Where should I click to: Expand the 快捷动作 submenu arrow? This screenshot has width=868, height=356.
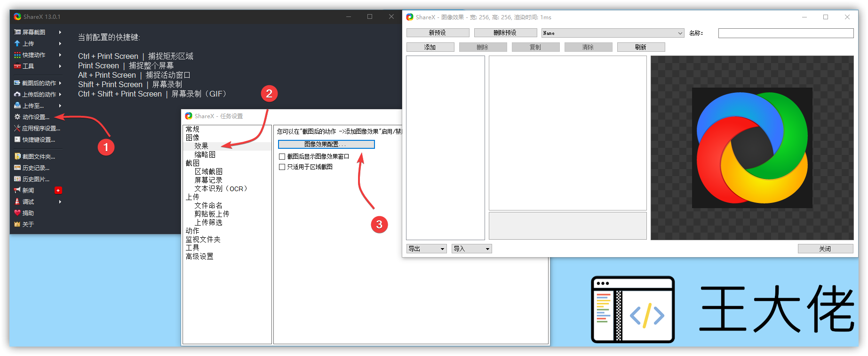point(60,55)
